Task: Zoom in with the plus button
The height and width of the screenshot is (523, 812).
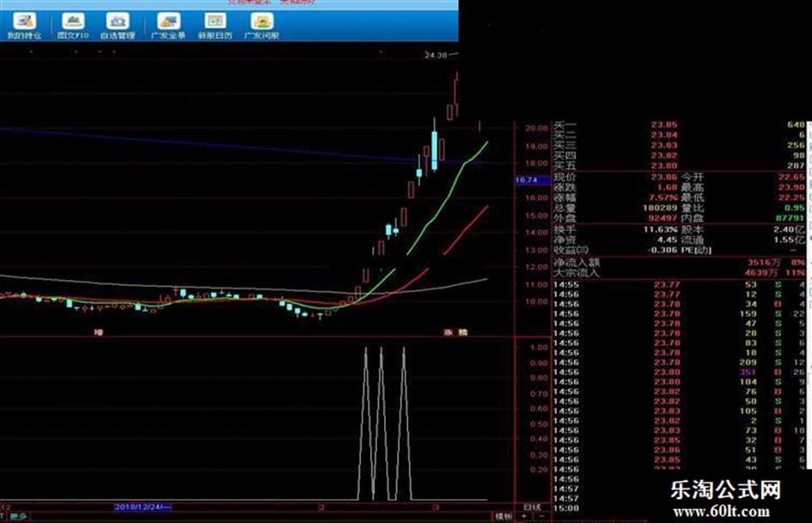Action: (524, 516)
